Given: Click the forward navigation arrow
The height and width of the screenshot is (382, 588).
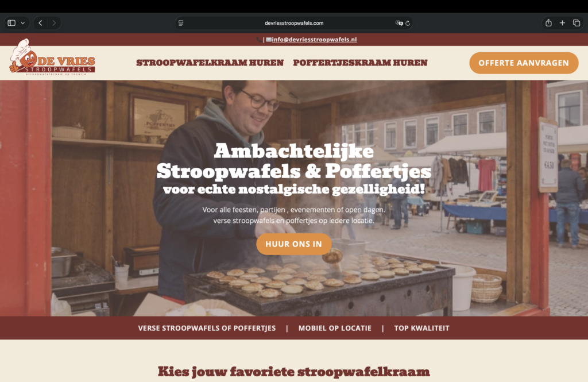Looking at the screenshot, I should coord(54,23).
